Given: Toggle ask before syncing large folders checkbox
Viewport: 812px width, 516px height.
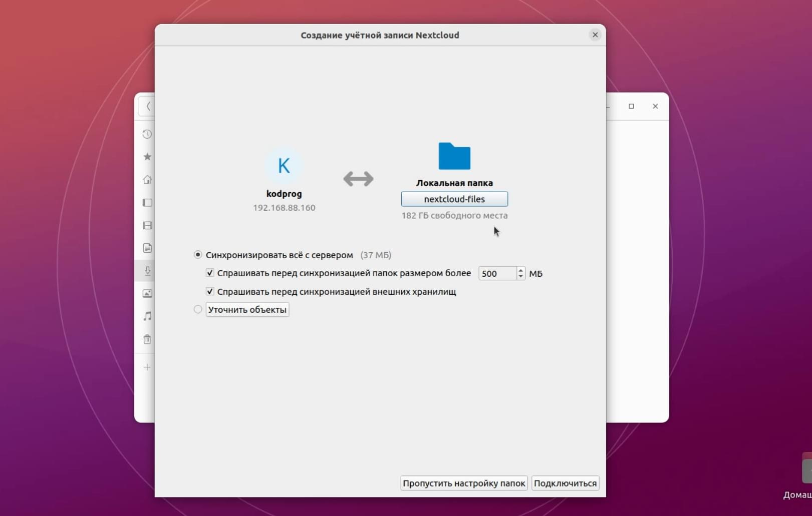Looking at the screenshot, I should [210, 273].
